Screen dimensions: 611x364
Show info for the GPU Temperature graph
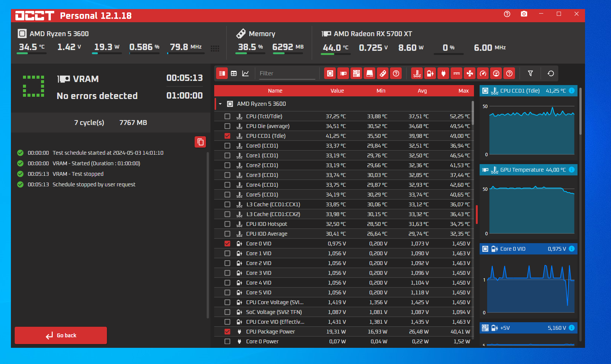(571, 170)
